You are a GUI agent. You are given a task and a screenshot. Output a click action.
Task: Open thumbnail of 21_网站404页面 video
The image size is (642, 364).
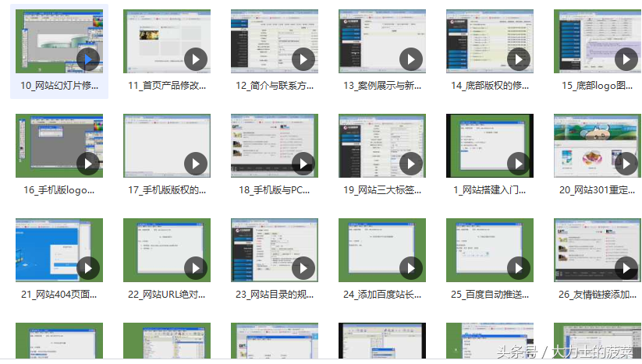pyautogui.click(x=59, y=250)
